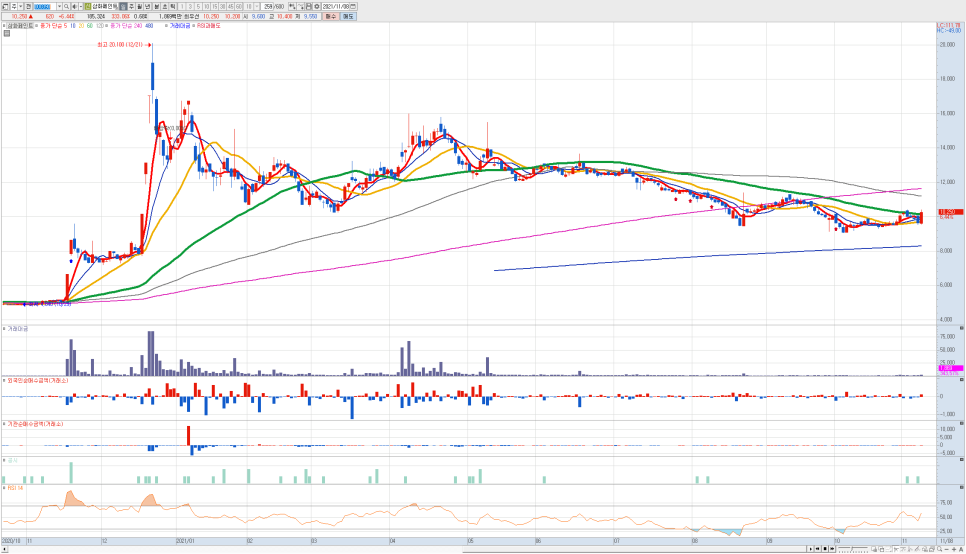Click the 관 button before the stock code
This screenshot has width=966, height=554.
(x=28, y=6)
